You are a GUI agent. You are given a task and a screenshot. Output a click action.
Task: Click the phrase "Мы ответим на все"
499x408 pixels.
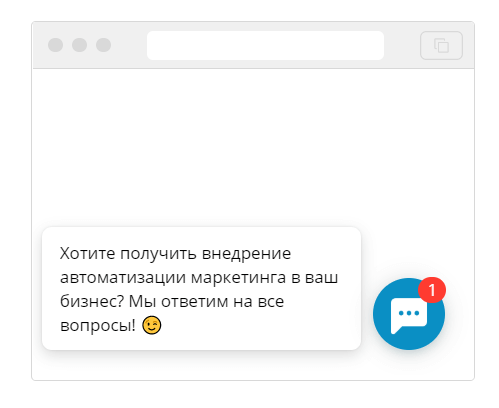coord(206,301)
